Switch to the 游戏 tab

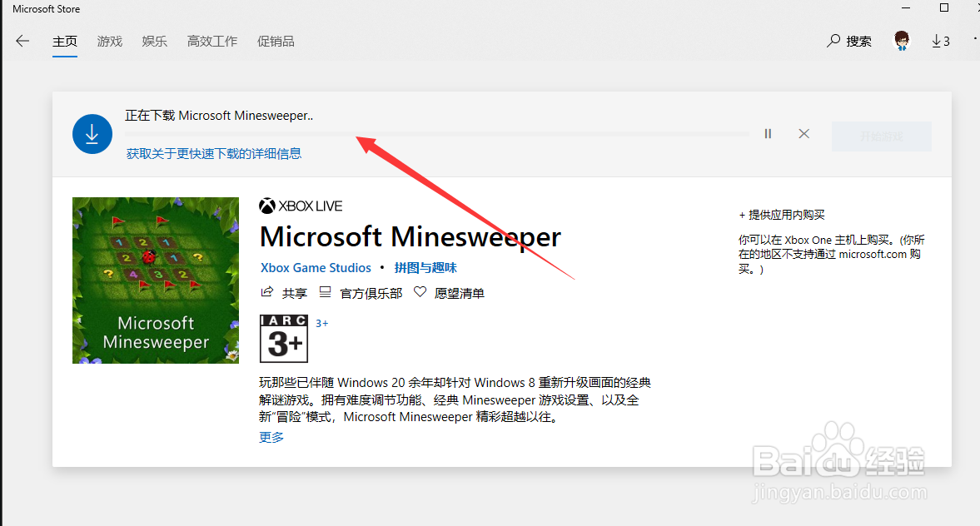pyautogui.click(x=109, y=40)
